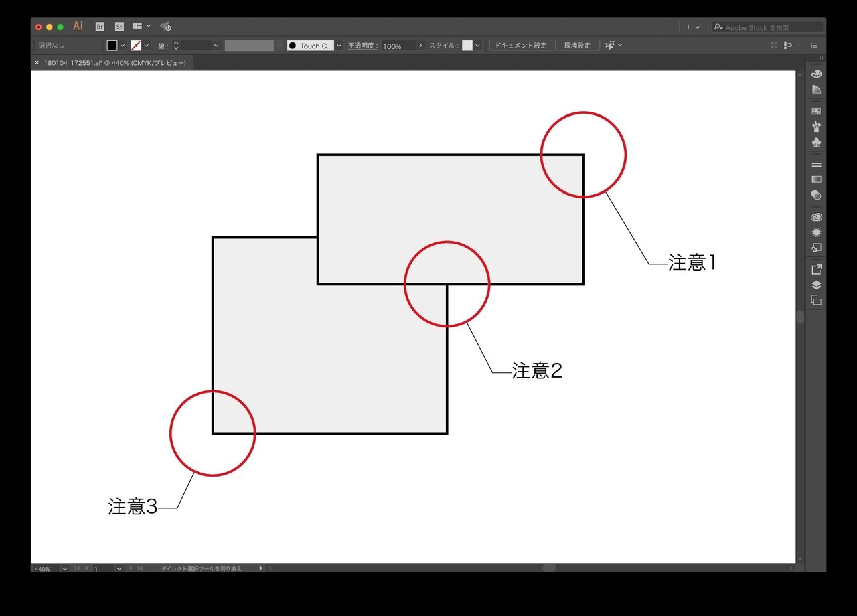Open the Brushes panel icon
Image resolution: width=857 pixels, height=616 pixels.
(x=816, y=127)
